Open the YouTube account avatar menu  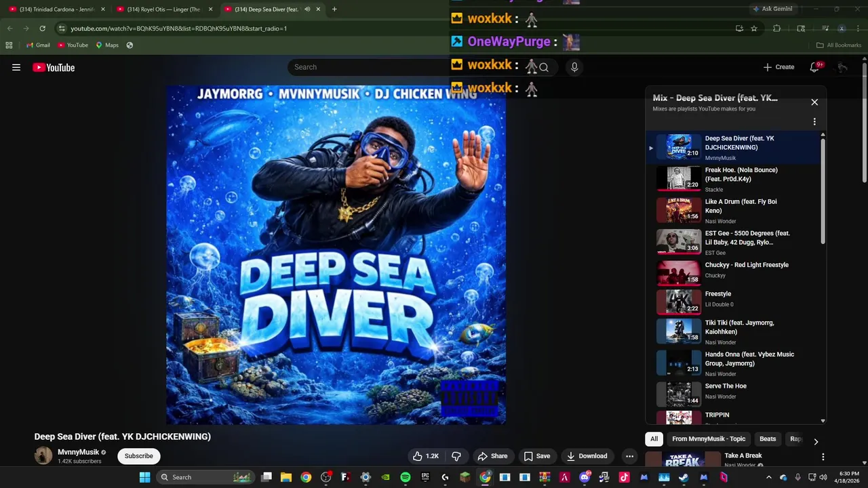click(842, 67)
